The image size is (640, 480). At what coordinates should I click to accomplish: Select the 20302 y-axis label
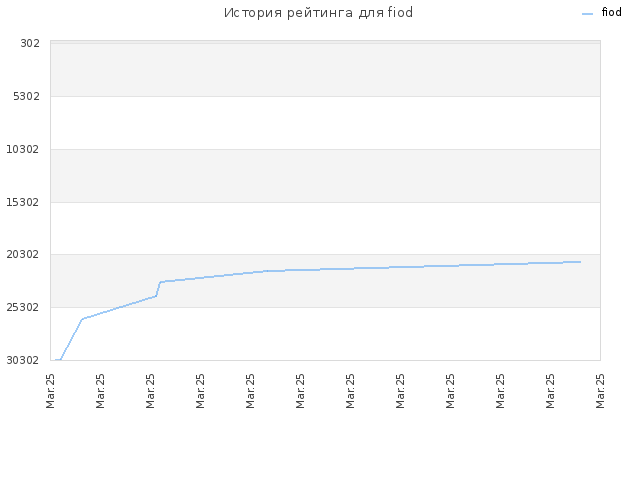23,254
